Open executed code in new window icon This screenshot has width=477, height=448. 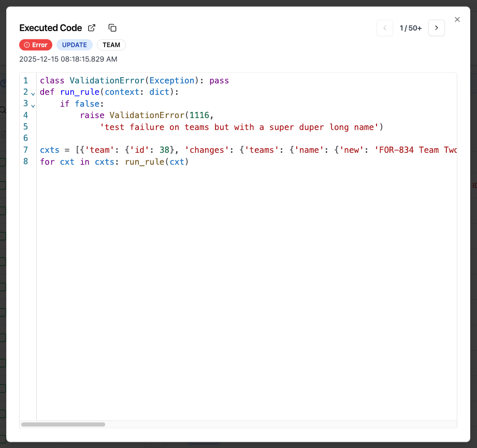92,28
